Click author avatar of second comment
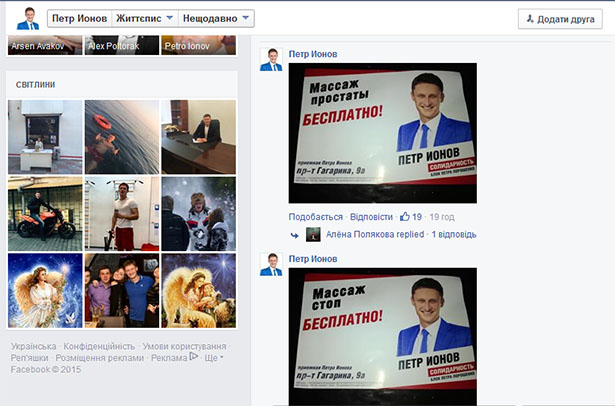615x406 pixels. 271,264
